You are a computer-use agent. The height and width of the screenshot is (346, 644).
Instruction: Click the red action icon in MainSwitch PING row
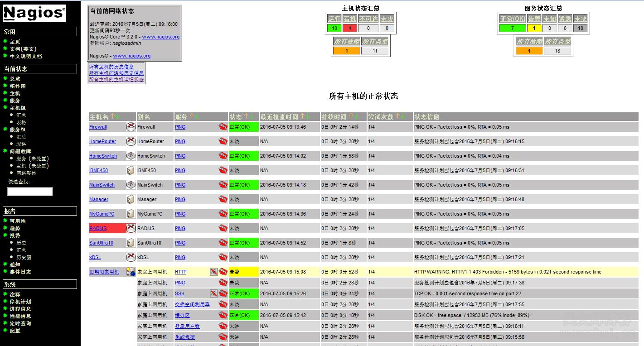pos(223,185)
